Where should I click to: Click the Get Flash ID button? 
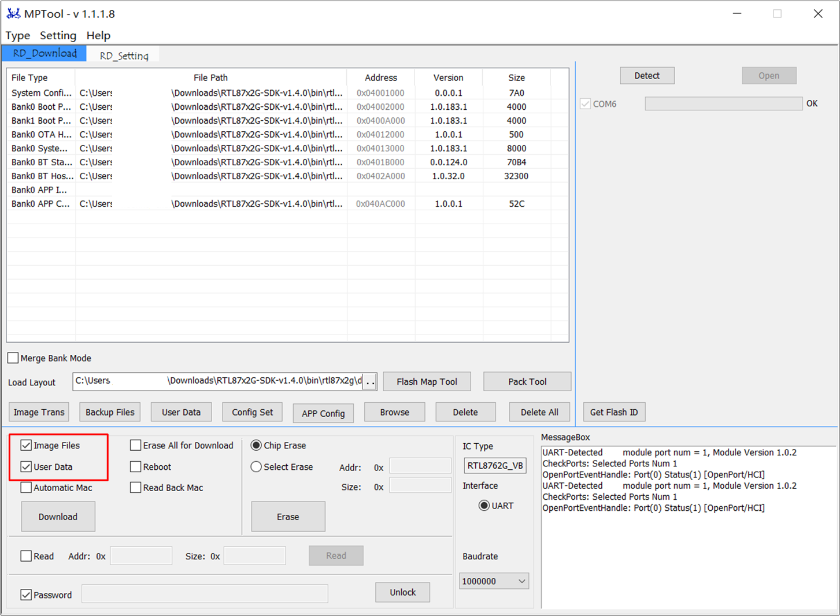613,413
